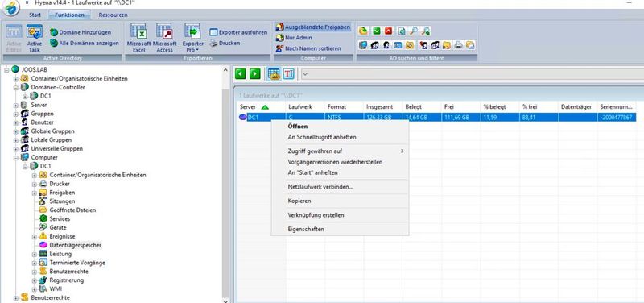
Task: Toggle Nur Admin option
Action: (x=294, y=38)
